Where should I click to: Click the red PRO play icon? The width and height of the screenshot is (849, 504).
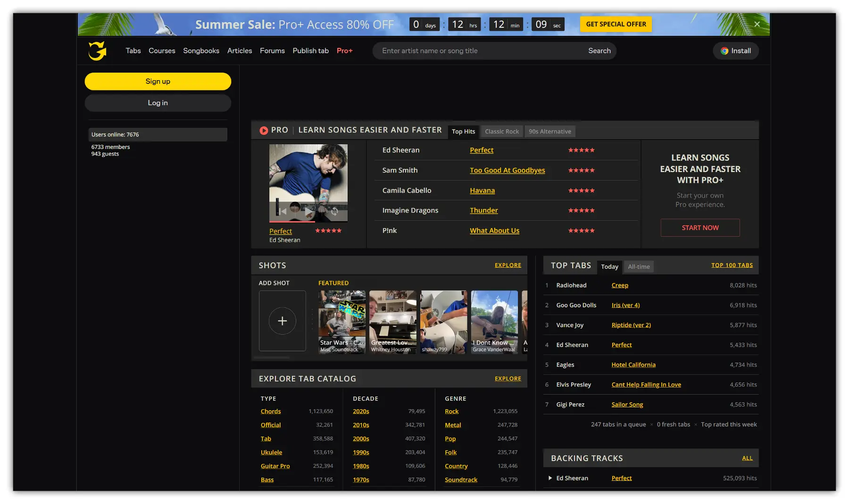pos(264,131)
